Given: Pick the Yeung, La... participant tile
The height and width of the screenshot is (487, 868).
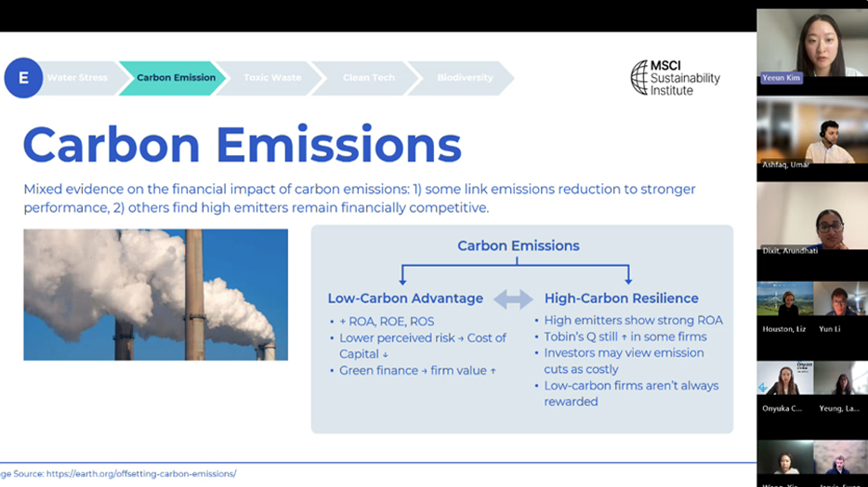Looking at the screenshot, I should (x=840, y=383).
